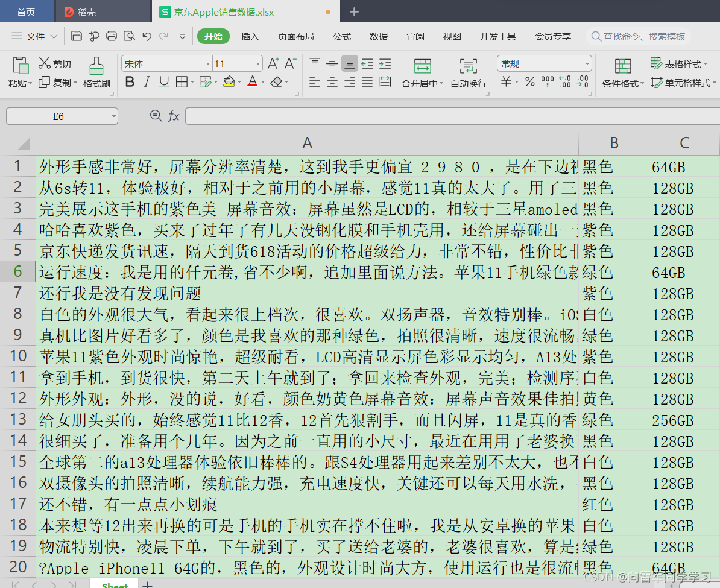Open Cell Style 单元格样式 menu

pyautogui.click(x=684, y=83)
